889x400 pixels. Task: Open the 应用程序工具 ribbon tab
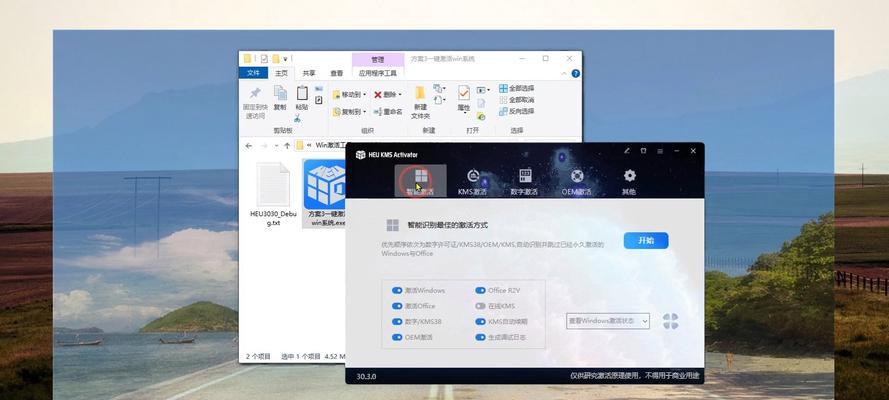[378, 73]
